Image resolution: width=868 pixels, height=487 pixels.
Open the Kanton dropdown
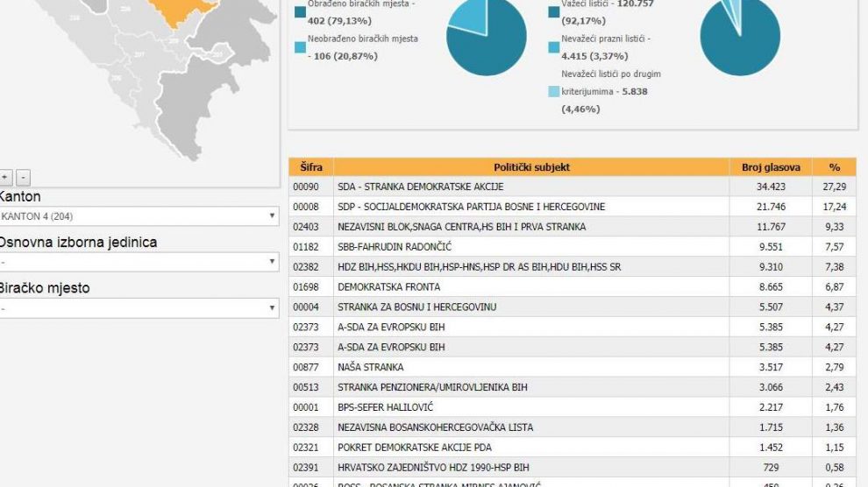[138, 216]
